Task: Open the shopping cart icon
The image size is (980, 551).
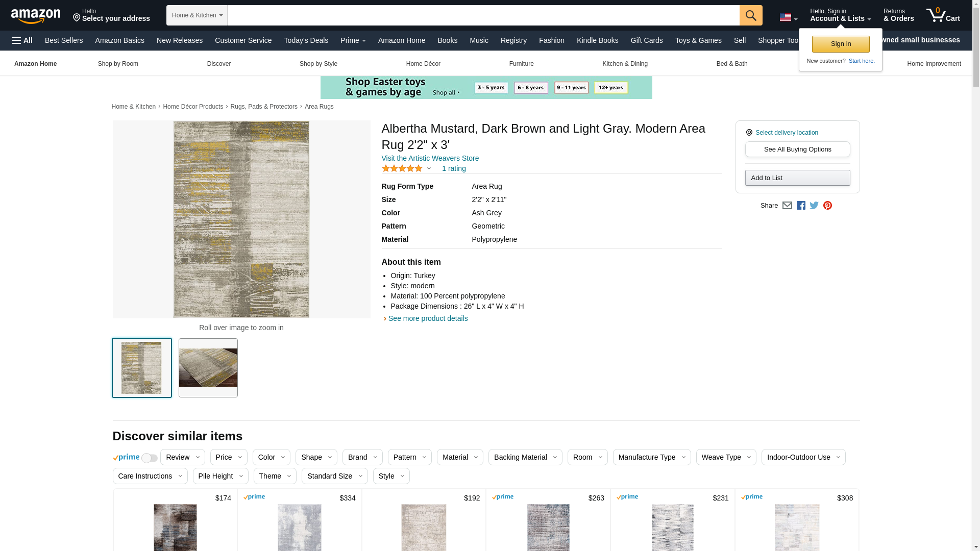Action: pyautogui.click(x=943, y=15)
